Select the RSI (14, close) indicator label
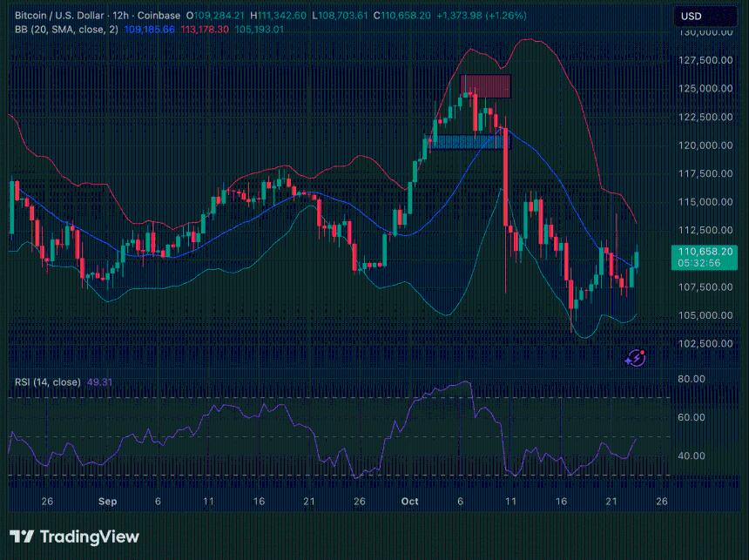This screenshot has height=560, width=749. [47, 381]
